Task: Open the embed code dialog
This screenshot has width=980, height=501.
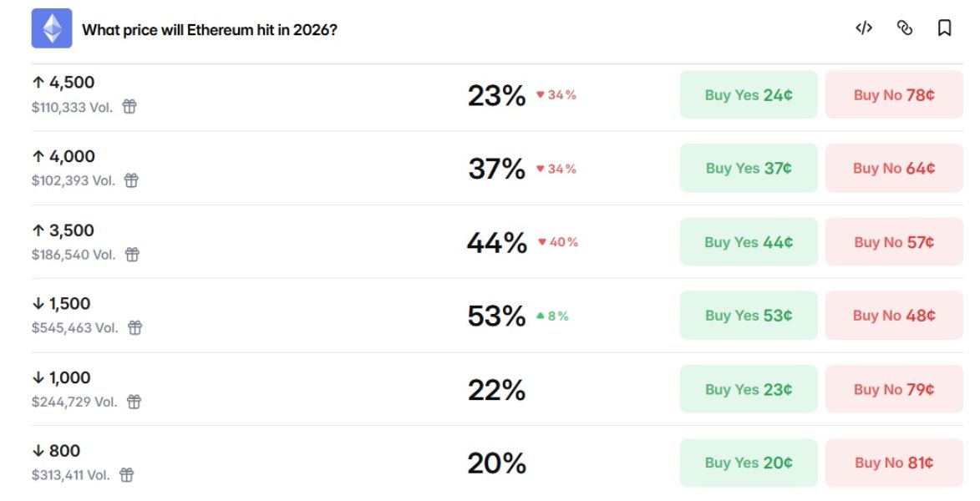Action: 864,28
